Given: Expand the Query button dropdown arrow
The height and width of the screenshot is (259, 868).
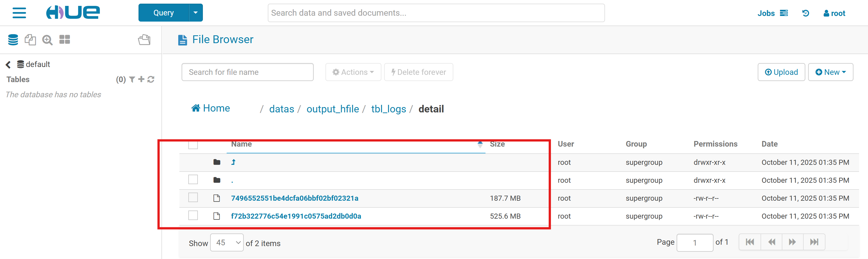Looking at the screenshot, I should (196, 13).
